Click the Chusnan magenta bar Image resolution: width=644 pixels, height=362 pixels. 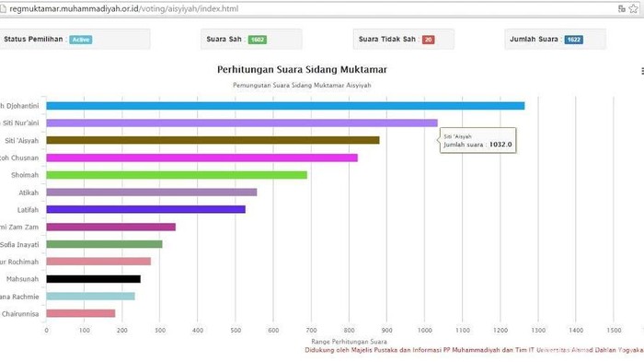click(x=201, y=158)
